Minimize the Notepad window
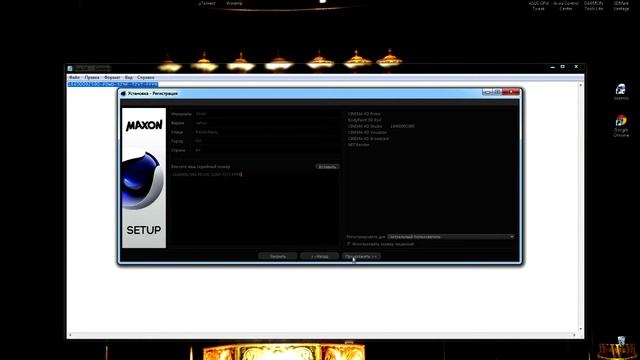The height and width of the screenshot is (360, 640). point(552,67)
